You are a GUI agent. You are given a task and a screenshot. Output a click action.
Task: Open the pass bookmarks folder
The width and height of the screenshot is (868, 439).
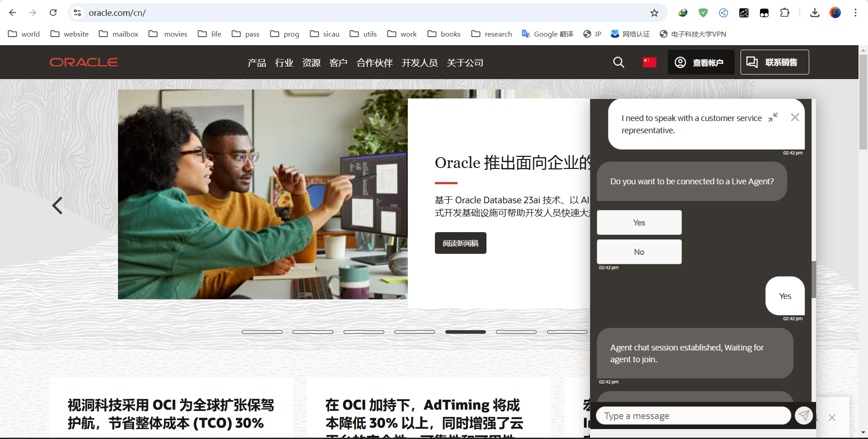coord(245,34)
